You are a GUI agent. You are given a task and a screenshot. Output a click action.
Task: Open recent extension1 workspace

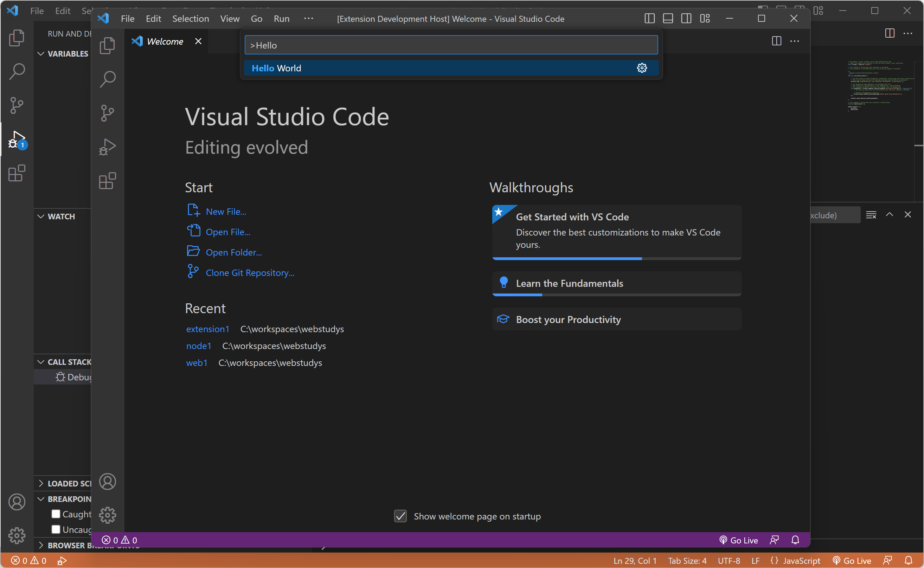click(x=207, y=329)
